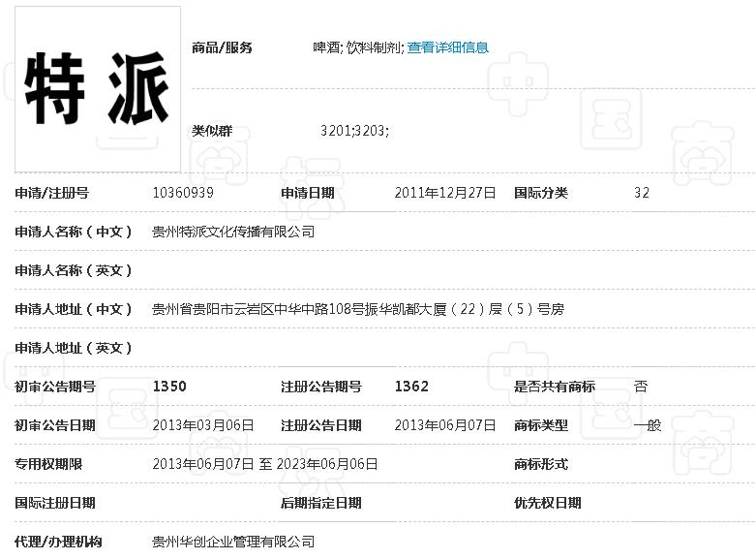The image size is (756, 559).
Task: Click the 注册公告期号 label
Action: (x=321, y=387)
